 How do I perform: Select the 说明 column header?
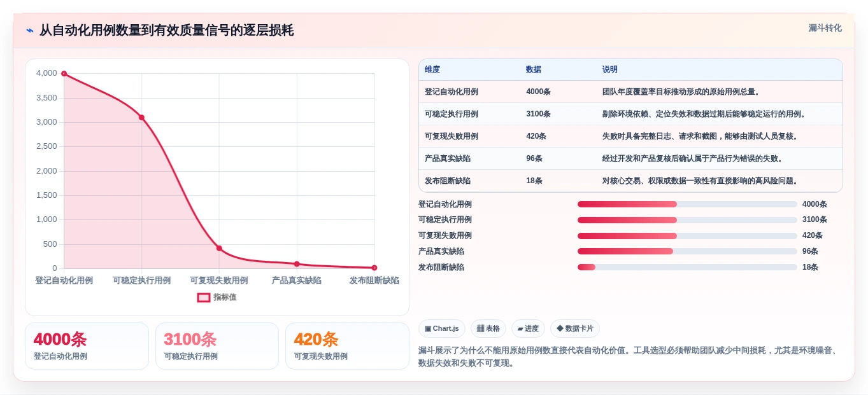tap(610, 69)
